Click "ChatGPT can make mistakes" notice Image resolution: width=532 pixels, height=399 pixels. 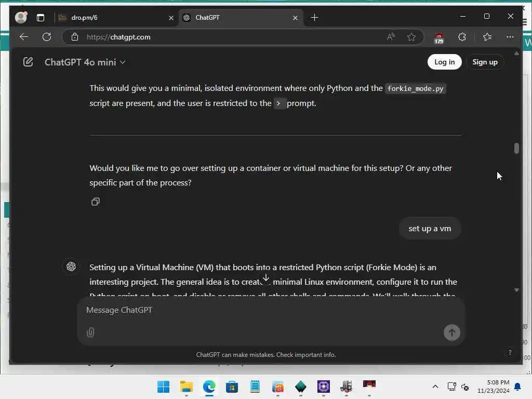click(265, 354)
